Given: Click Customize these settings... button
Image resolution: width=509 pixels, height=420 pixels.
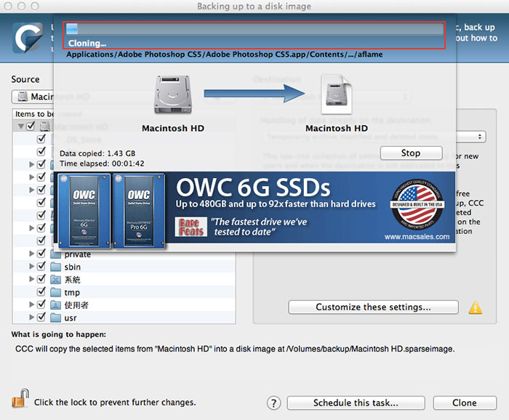Looking at the screenshot, I should (x=373, y=307).
